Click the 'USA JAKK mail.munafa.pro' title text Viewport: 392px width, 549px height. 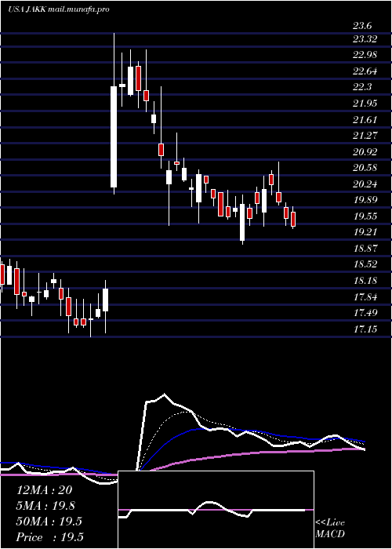[x=59, y=9]
